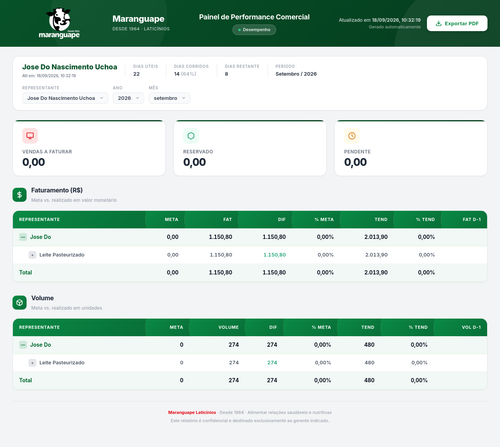The width and height of the screenshot is (500, 447).
Task: Click Jose Do TEND value 2.013,90
Action: [x=376, y=237]
